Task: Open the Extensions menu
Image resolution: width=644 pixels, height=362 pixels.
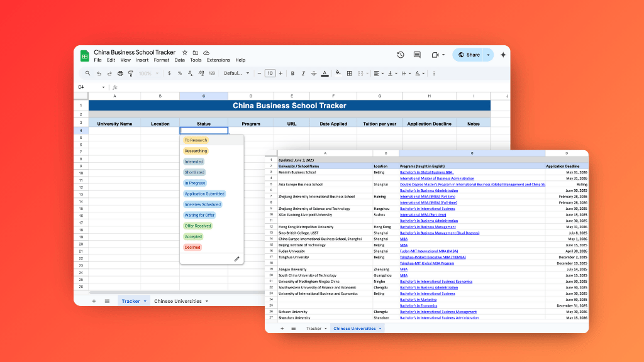Action: click(218, 60)
